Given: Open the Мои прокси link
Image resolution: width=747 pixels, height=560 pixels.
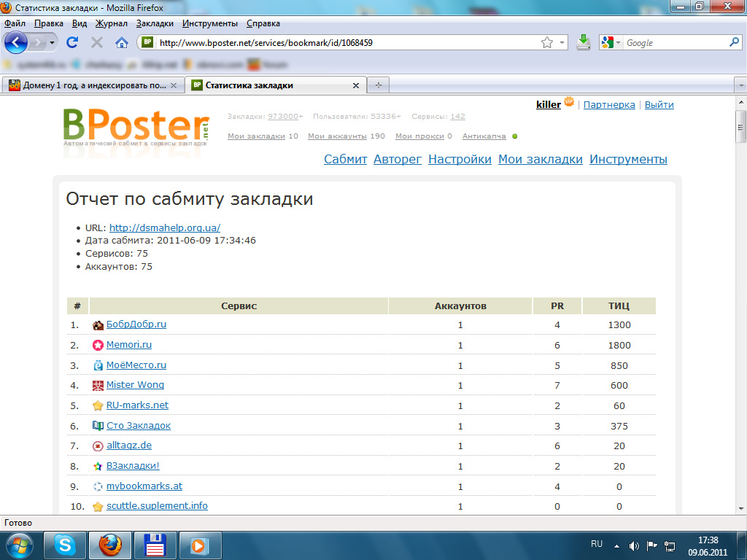Looking at the screenshot, I should point(419,136).
